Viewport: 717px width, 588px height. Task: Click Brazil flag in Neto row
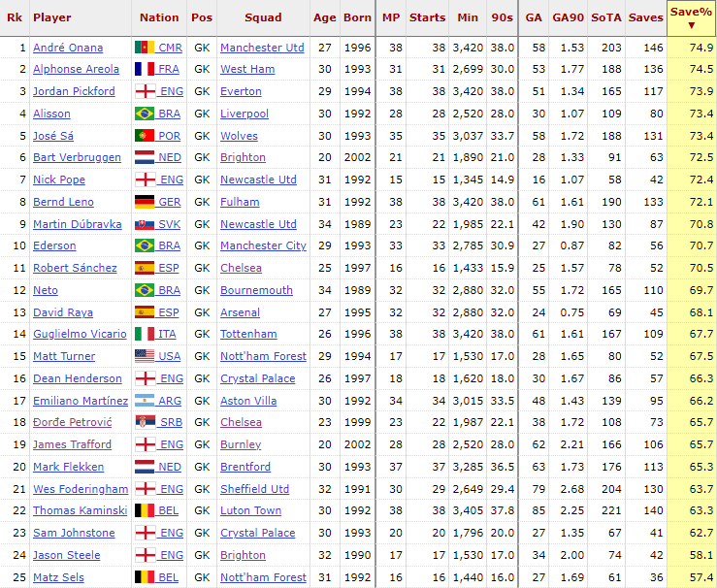(x=144, y=290)
